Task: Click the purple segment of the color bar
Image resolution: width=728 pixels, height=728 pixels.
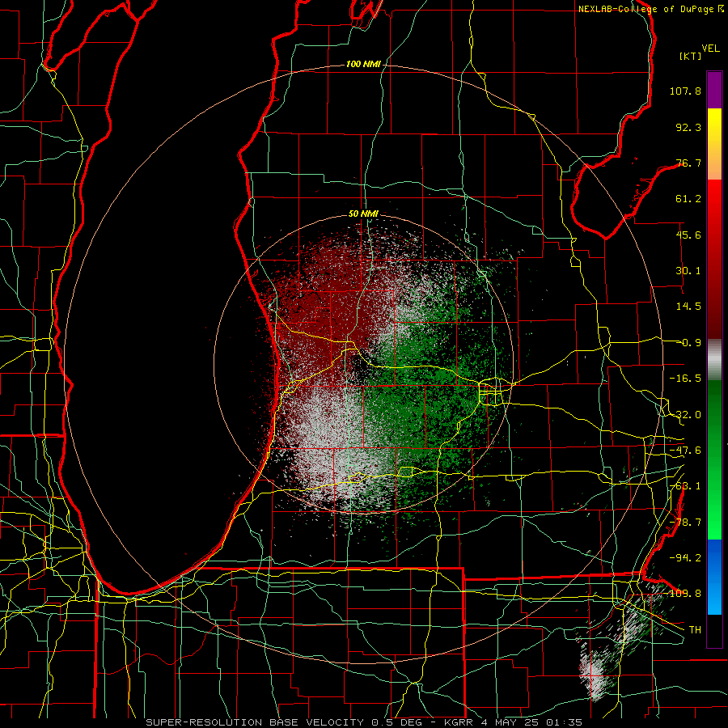Action: click(714, 90)
